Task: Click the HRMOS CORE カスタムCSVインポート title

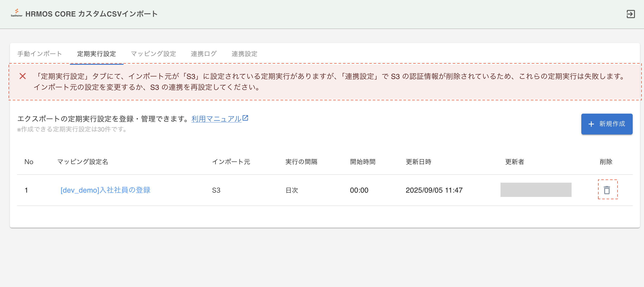Action: [91, 14]
